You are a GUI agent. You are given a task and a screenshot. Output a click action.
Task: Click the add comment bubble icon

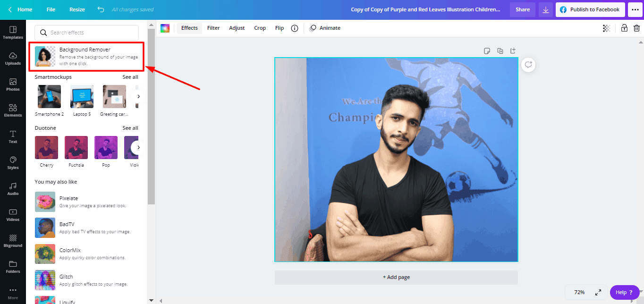[528, 65]
